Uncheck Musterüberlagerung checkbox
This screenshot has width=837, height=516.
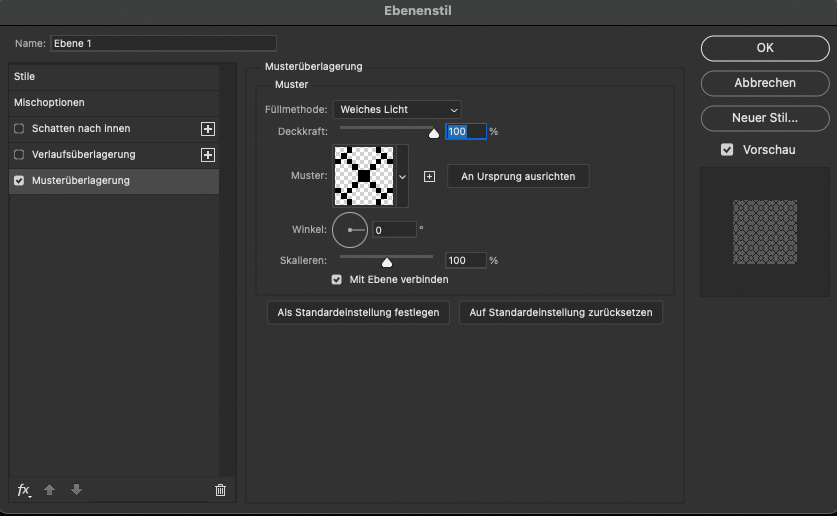[19, 181]
